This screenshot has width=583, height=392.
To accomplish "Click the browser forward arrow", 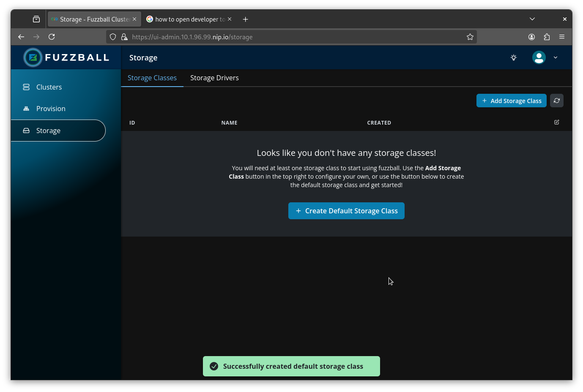I will [x=36, y=37].
